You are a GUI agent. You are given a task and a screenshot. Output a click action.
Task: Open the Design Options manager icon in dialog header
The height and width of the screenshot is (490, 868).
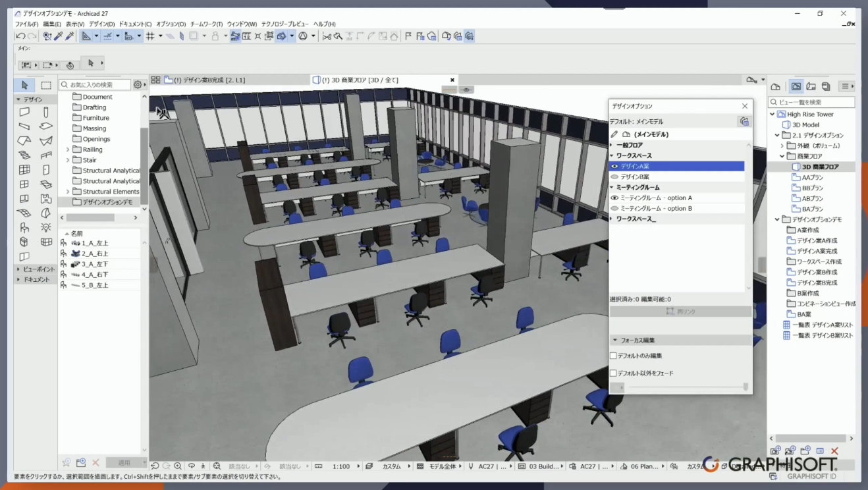point(744,122)
